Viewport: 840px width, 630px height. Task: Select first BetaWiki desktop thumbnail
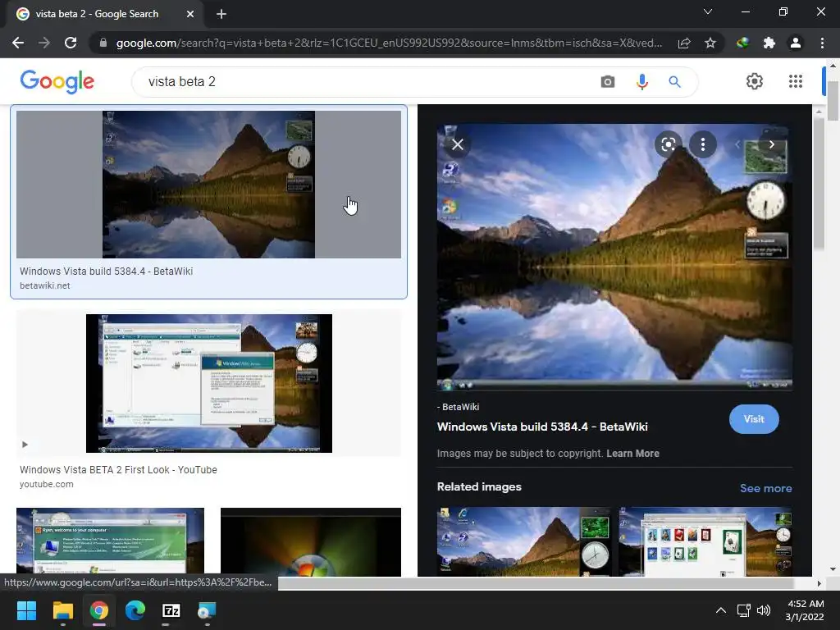coord(208,185)
